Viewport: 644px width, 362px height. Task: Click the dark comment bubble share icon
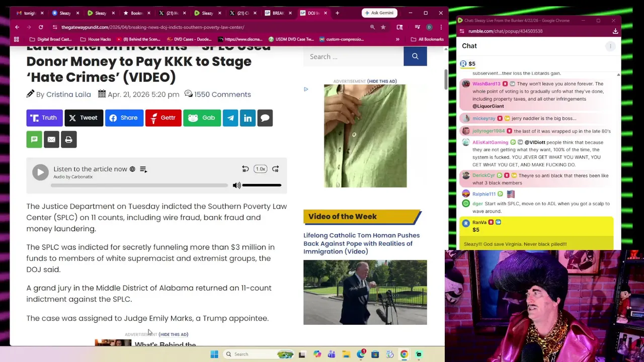(265, 118)
